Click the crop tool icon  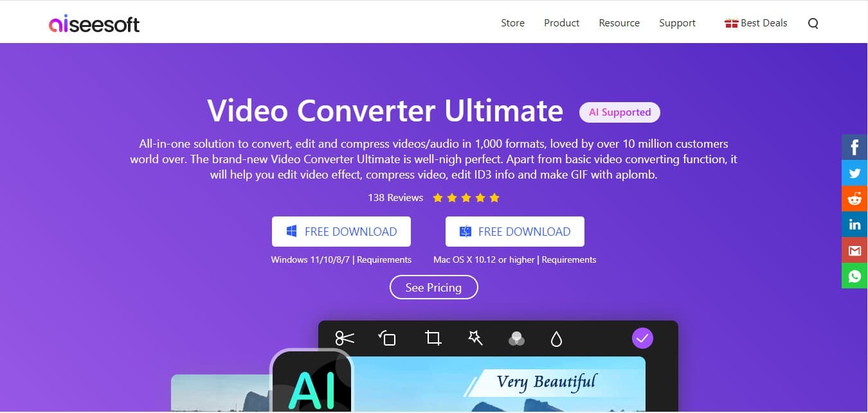(433, 338)
